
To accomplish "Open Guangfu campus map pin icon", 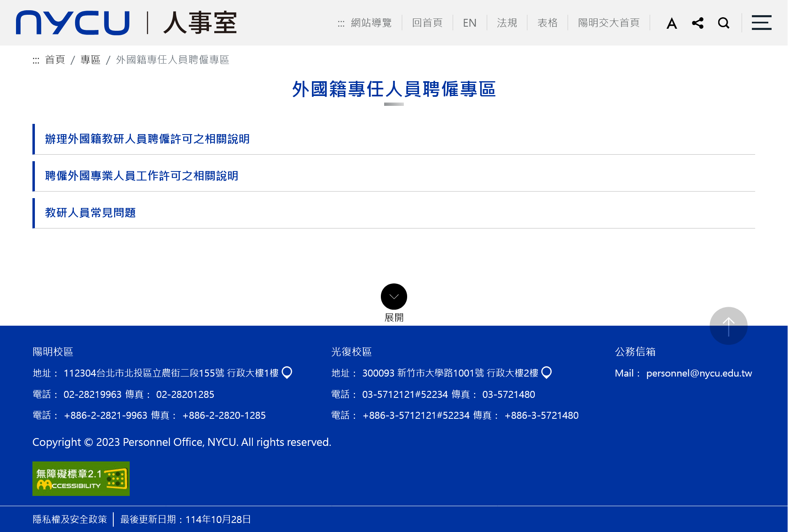I will tap(546, 372).
